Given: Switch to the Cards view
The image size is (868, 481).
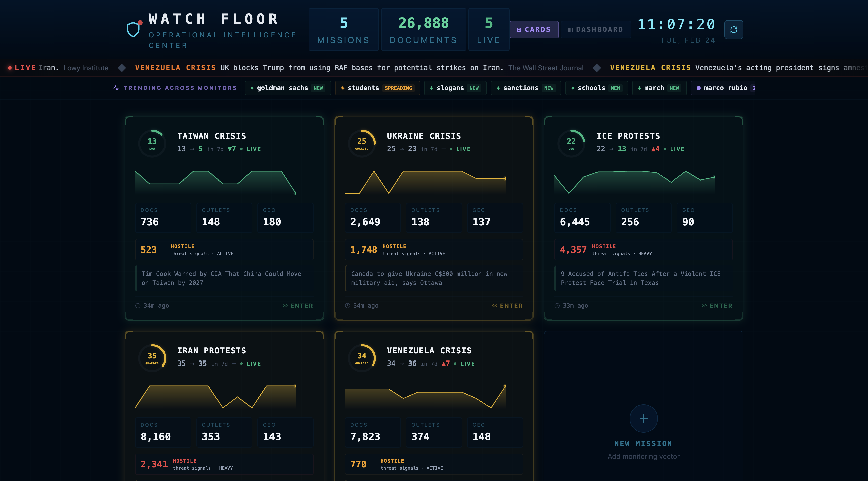Looking at the screenshot, I should (534, 30).
